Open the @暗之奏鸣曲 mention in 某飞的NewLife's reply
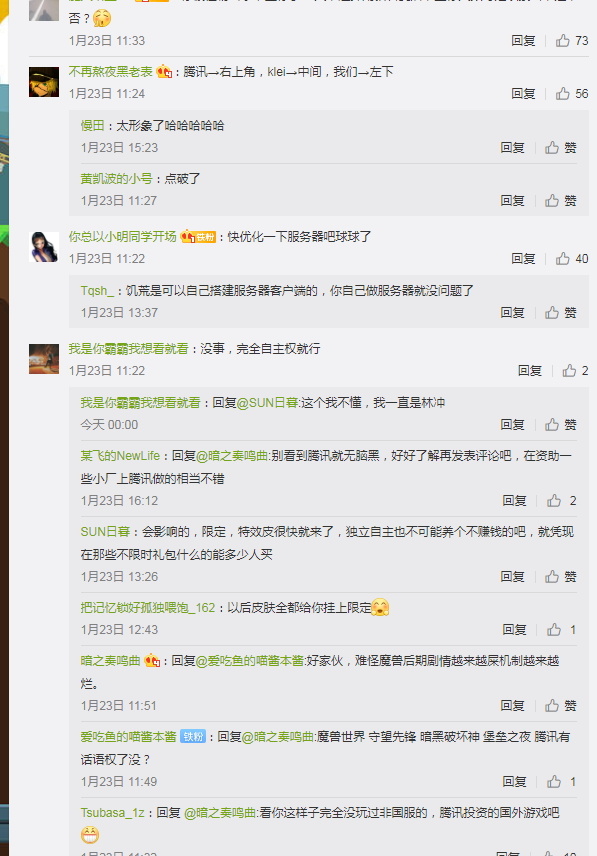This screenshot has height=856, width=597. [x=232, y=455]
